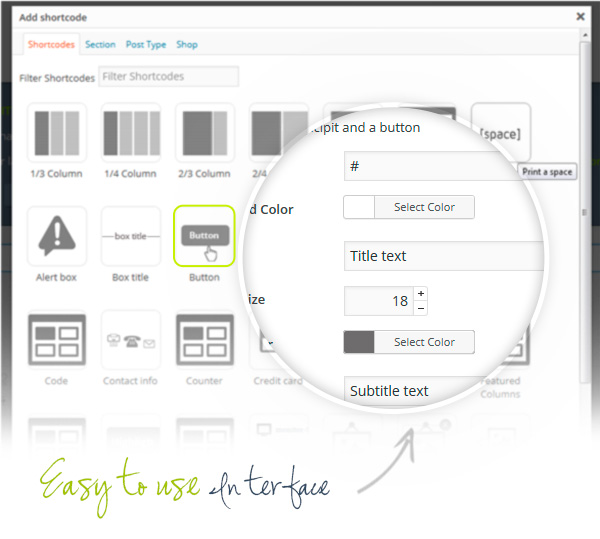The height and width of the screenshot is (539, 600).
Task: Choose the 1/4 Column shortcode icon
Action: point(131,133)
